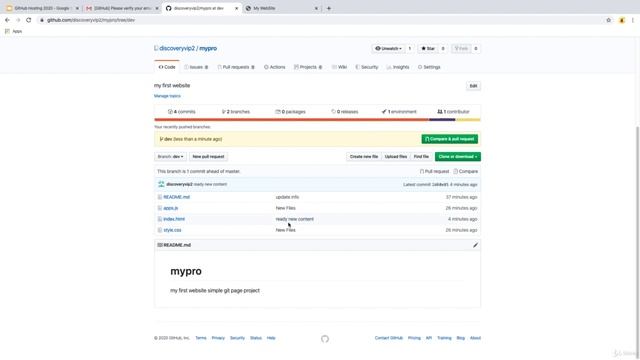Open the Actions tab
The image size is (640, 360).
275,67
